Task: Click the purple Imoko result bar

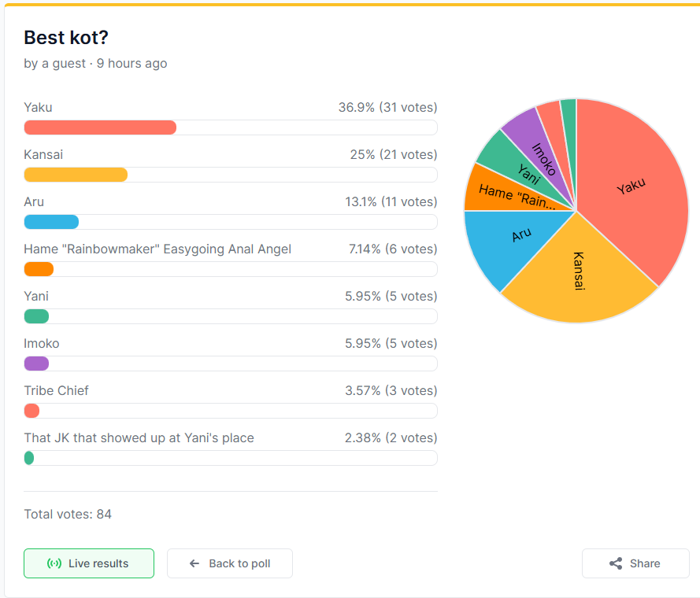Action: 36,364
